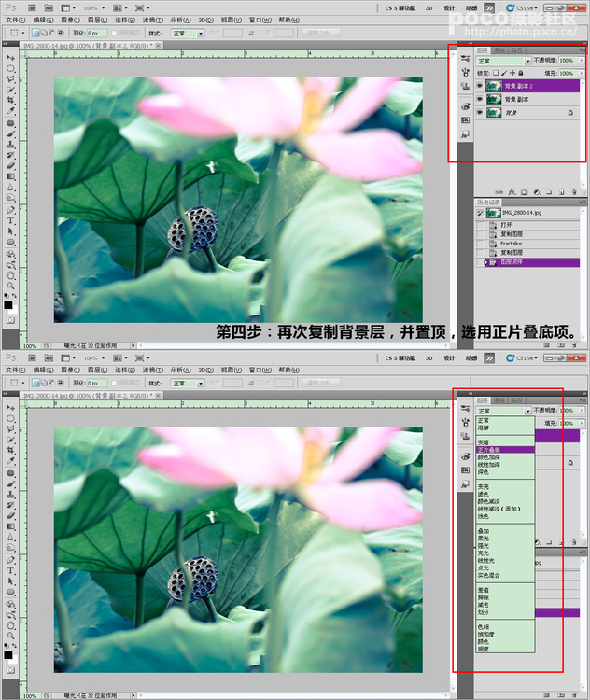The image size is (590, 700).
Task: Toggle lock all padlock in upper Layers panel
Action: click(x=521, y=73)
